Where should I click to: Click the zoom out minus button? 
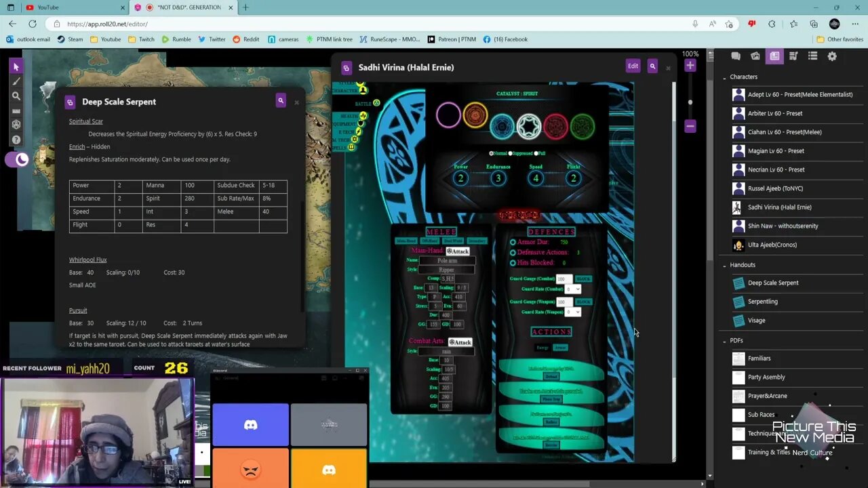[x=690, y=126]
